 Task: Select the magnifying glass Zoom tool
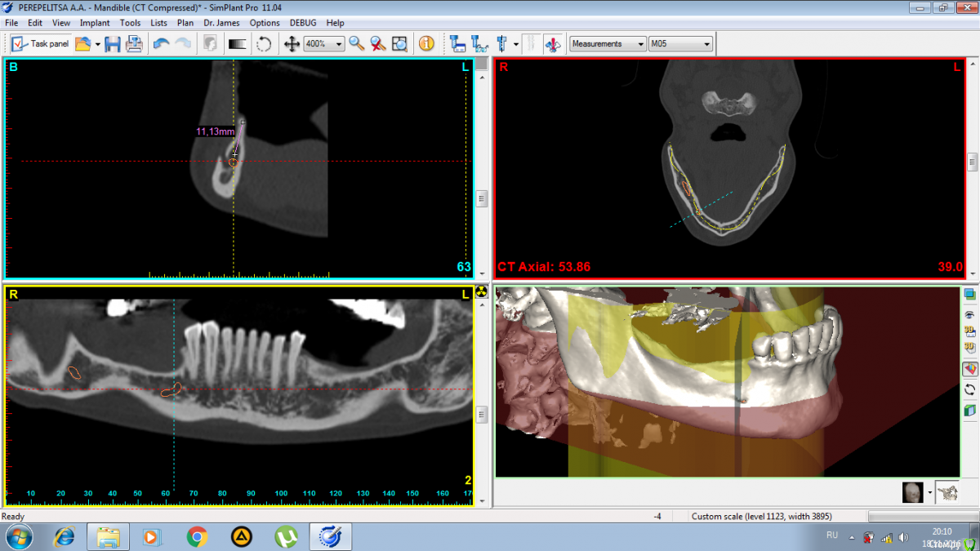[357, 44]
